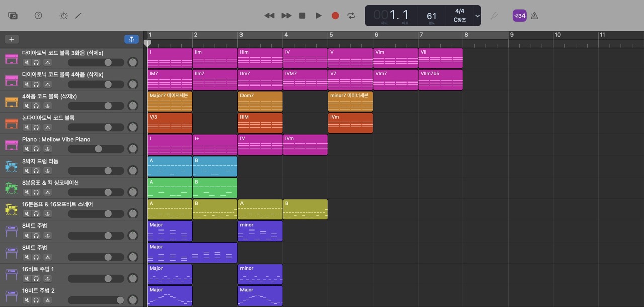Viewport: 644px width, 307px height.
Task: Select the I+ region on the Piano track
Action: (215, 145)
